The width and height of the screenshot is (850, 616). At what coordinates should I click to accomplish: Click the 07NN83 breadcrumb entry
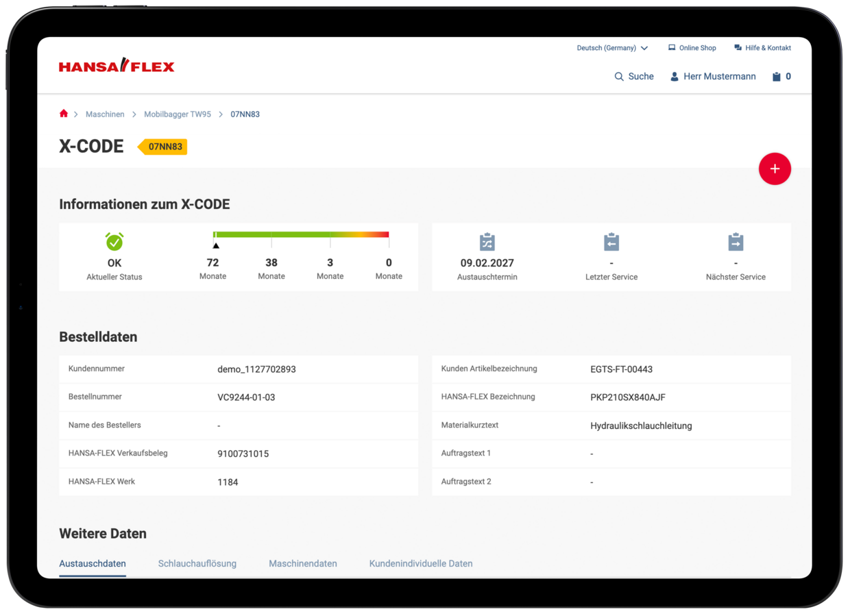click(245, 114)
